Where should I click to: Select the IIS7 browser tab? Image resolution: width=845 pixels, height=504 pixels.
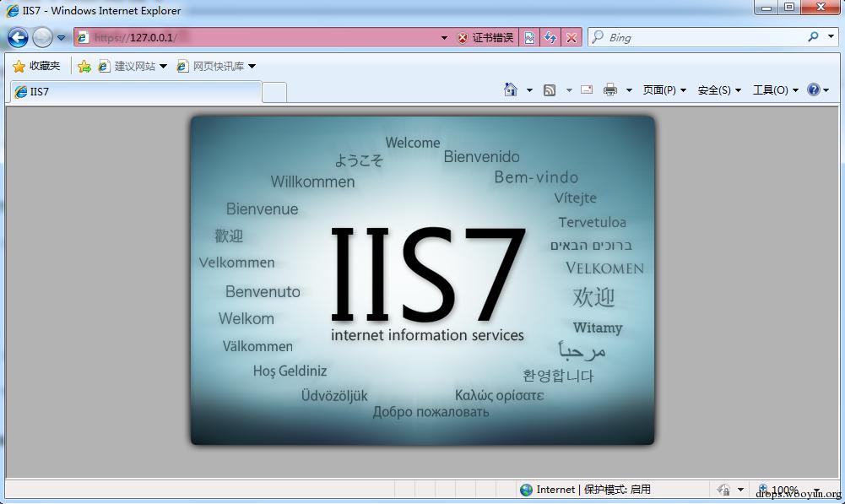coord(136,92)
